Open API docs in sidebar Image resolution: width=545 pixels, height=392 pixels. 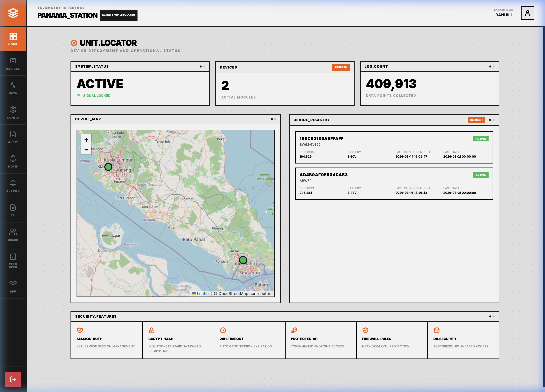click(x=13, y=210)
